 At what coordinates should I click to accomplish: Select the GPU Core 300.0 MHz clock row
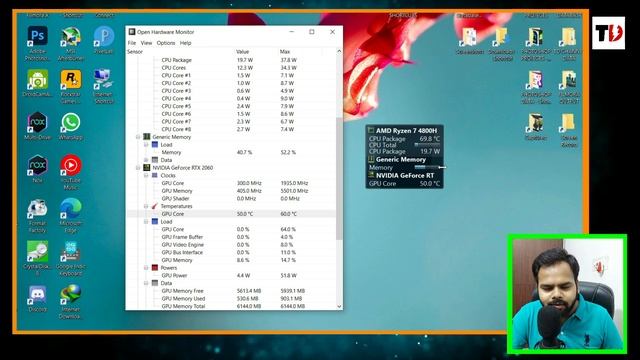(231, 183)
